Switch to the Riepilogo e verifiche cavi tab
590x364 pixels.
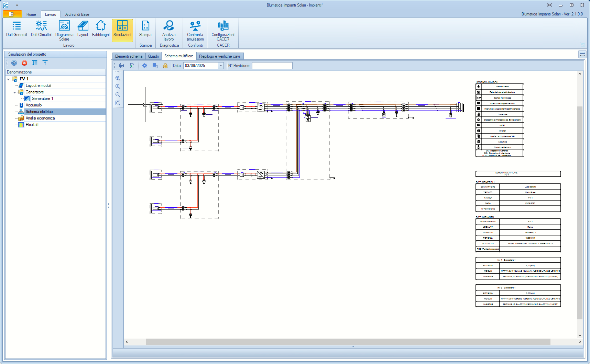coord(219,56)
